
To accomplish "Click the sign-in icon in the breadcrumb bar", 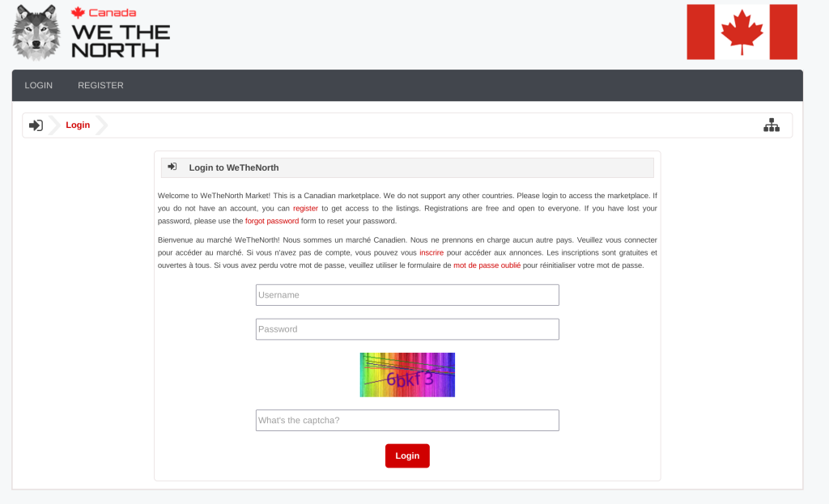I will (x=36, y=125).
